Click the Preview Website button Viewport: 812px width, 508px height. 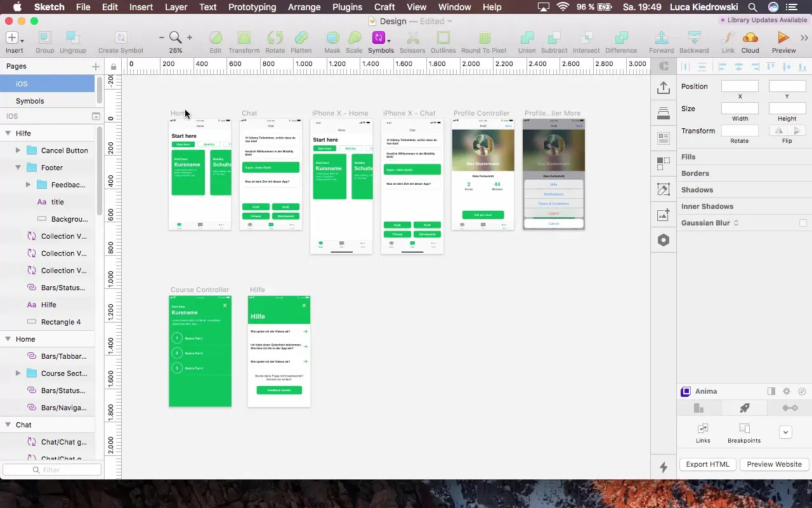coord(774,464)
